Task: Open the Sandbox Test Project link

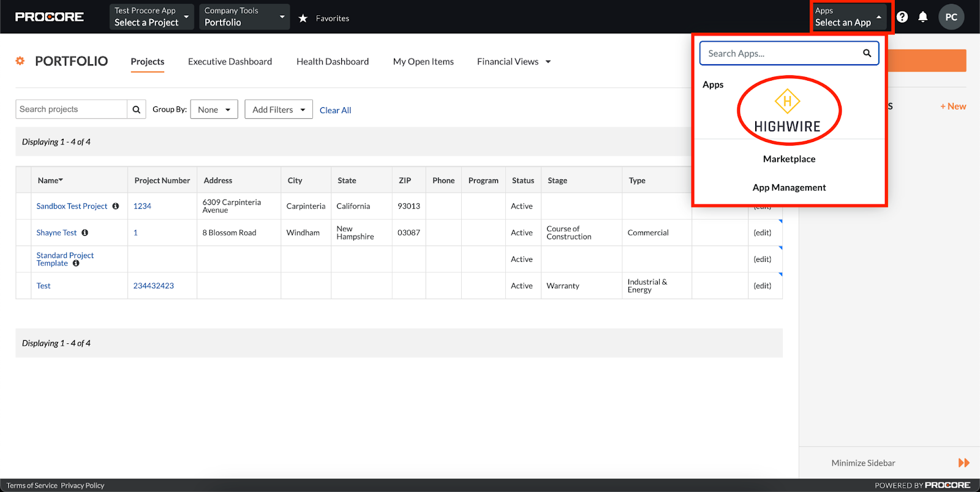Action: (72, 206)
